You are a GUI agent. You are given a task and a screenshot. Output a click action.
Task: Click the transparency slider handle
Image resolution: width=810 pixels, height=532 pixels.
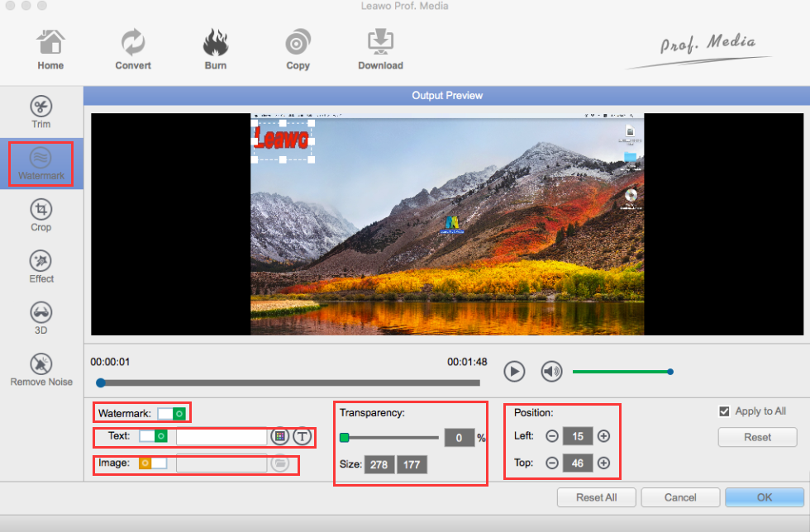pos(344,438)
